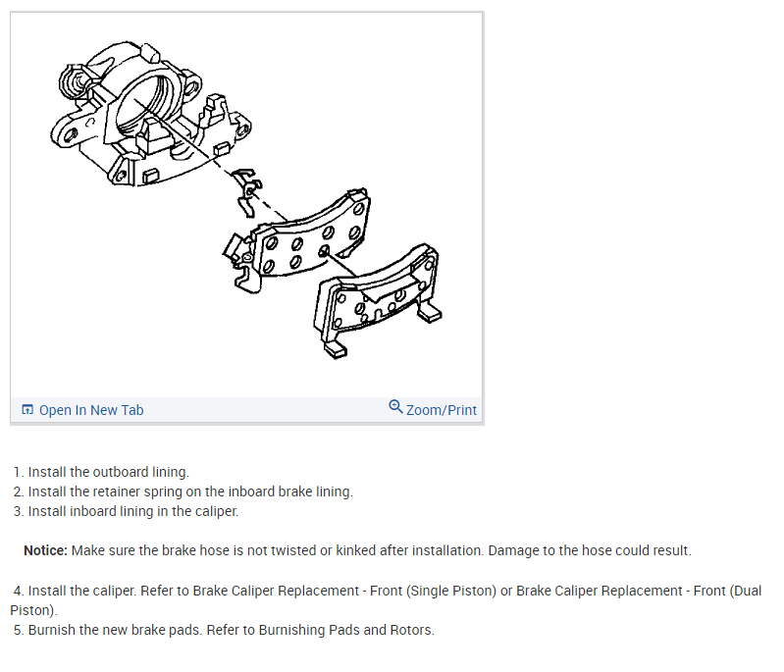Click Brake Caliper Replacement - Front (Single Piston) text
This screenshot has width=784, height=672.
point(344,591)
